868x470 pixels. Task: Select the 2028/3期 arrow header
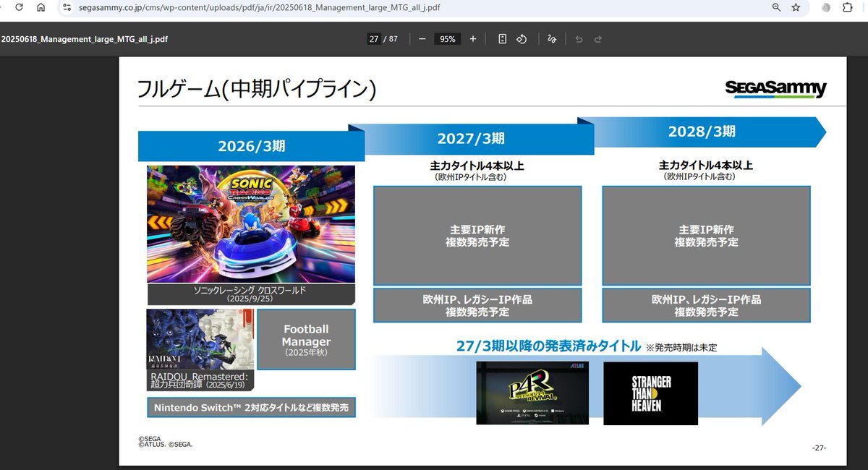(702, 132)
